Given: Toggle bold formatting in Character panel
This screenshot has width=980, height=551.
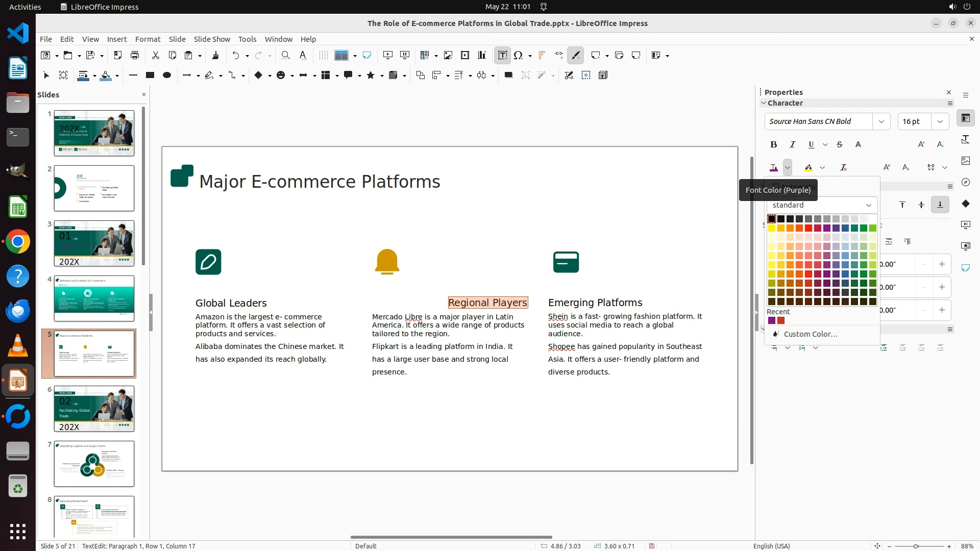Looking at the screenshot, I should 774,144.
